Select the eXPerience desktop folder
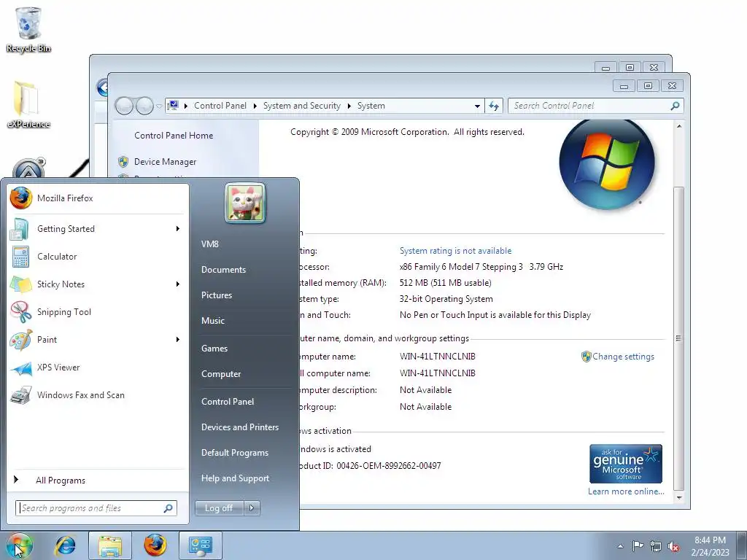Viewport: 747px width, 560px height. [28, 105]
